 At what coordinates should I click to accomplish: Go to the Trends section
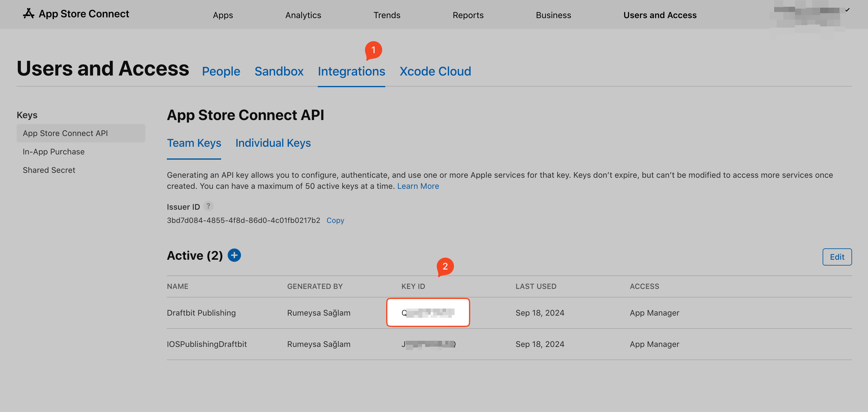click(x=386, y=15)
